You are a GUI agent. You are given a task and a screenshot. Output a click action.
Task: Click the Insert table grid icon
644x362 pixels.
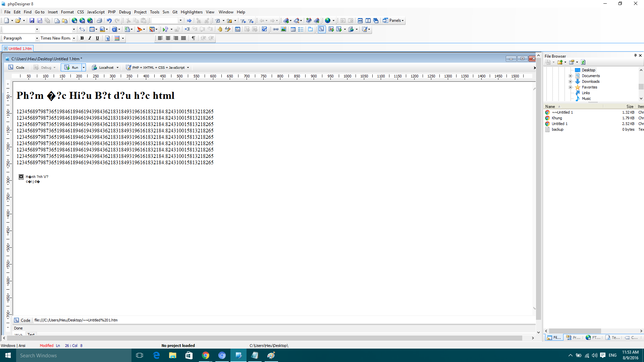pyautogui.click(x=293, y=29)
